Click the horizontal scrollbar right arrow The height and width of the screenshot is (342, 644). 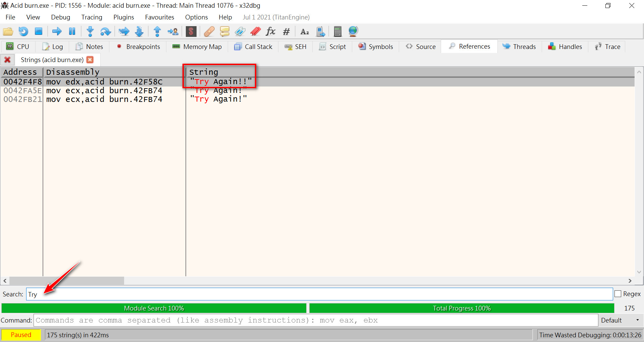click(x=630, y=281)
